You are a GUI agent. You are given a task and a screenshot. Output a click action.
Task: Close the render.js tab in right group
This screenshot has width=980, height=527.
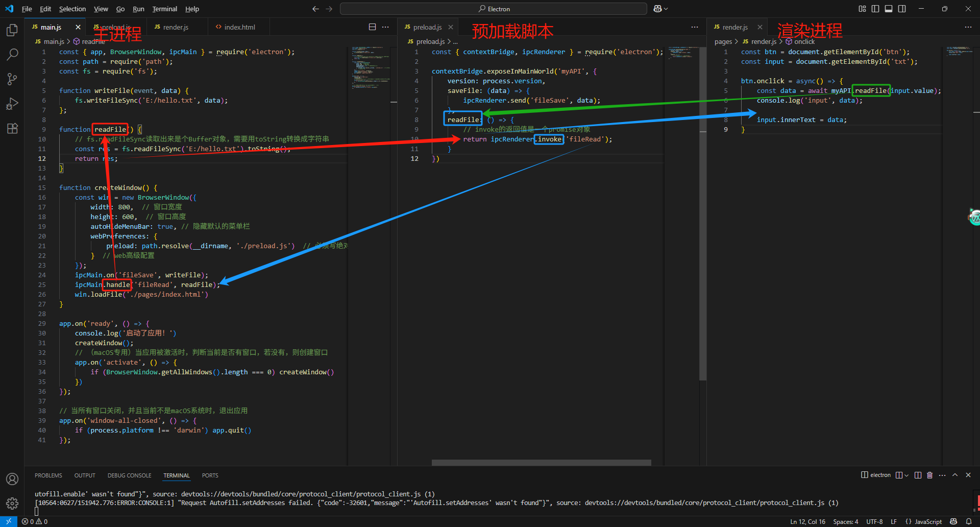coord(760,27)
